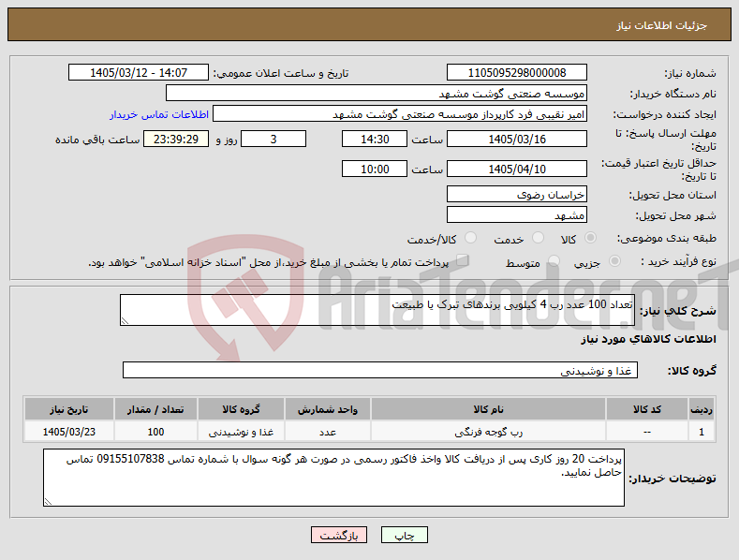Click the unit cell عدد

pos(328,432)
